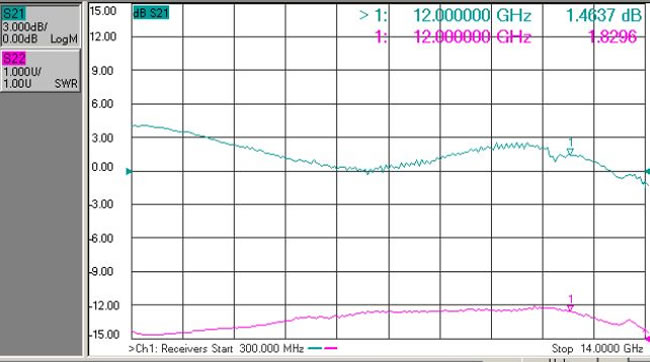Select the S22 trace status button
This screenshot has height=362, width=650.
click(40, 71)
